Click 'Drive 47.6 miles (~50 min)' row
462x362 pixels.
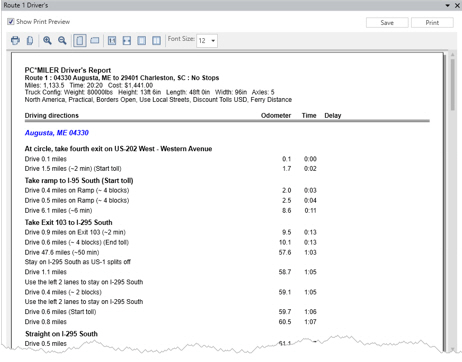coord(62,252)
